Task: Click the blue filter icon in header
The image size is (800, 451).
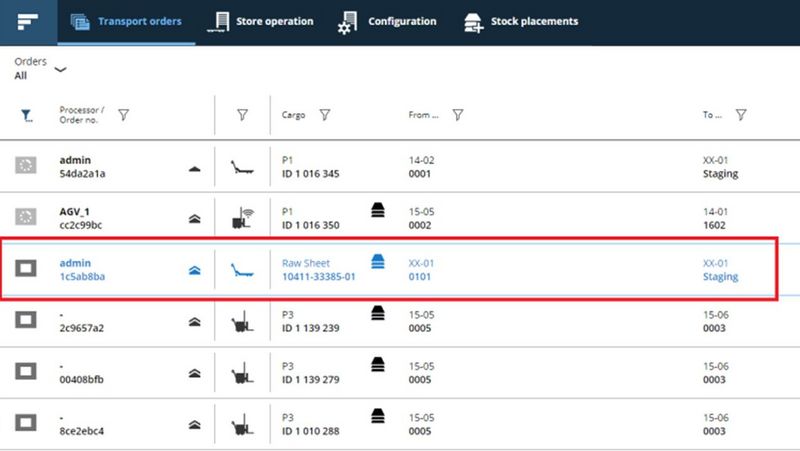Action: pyautogui.click(x=27, y=116)
